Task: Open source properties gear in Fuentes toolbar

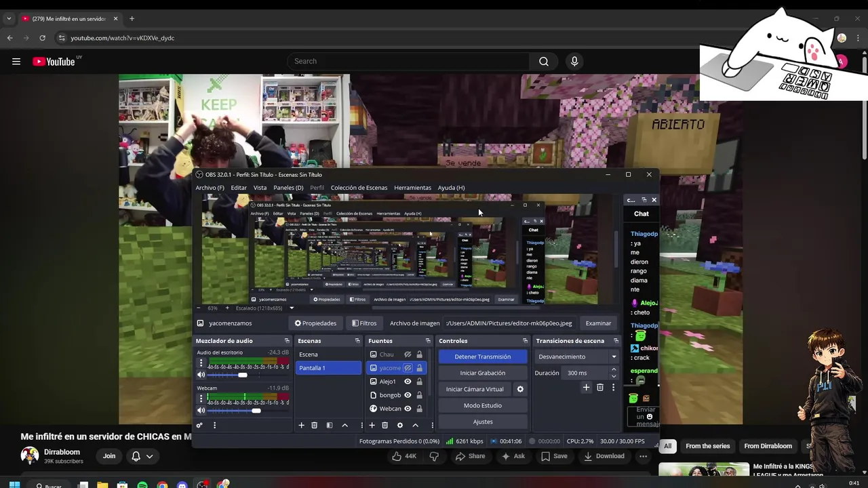Action: coord(399,425)
